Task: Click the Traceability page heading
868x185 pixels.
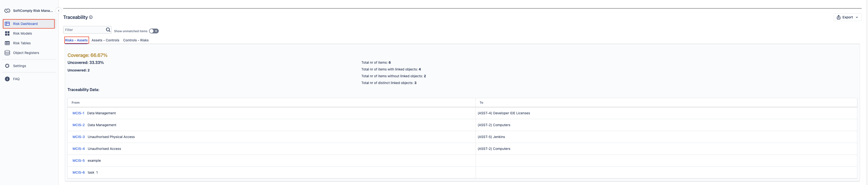Action: (x=75, y=17)
